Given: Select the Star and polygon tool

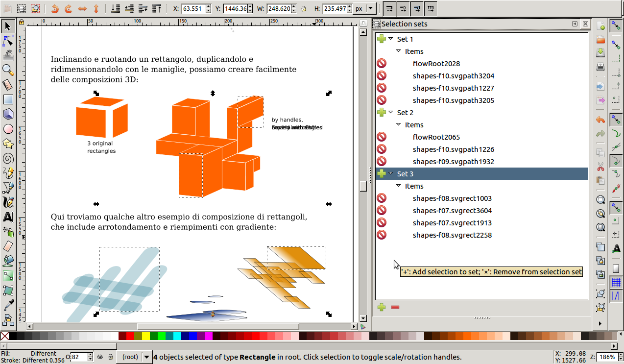Looking at the screenshot, I should click(x=8, y=144).
